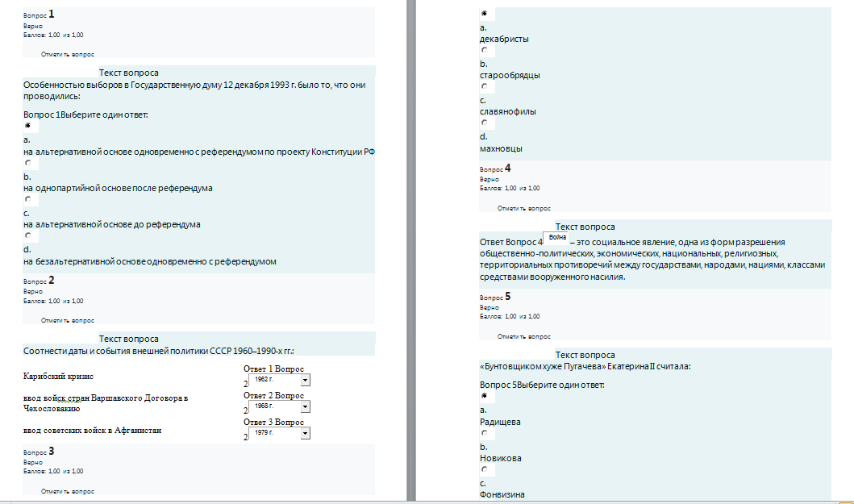Viewport: 854px width, 504px height.
Task: Choose the 'славянофилы' radio option
Action: click(x=484, y=86)
